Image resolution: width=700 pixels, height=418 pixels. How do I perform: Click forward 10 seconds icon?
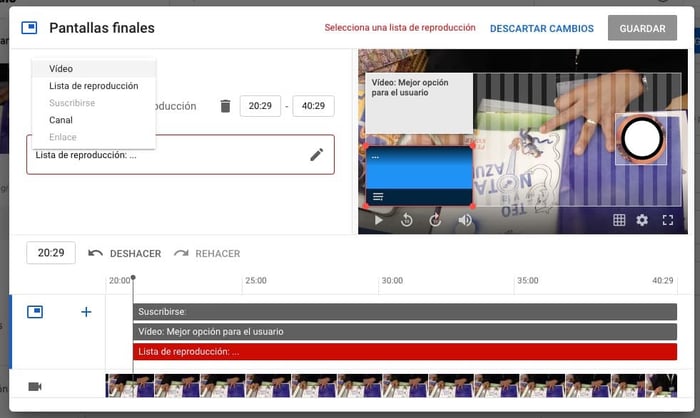(x=435, y=220)
